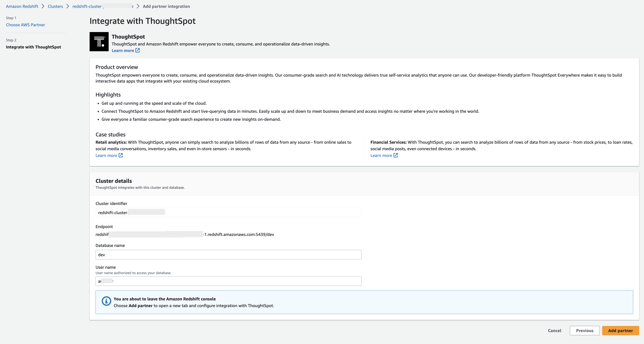This screenshot has height=344, width=644.
Task: Open external link icon beside ThoughtSpot Learn more
Action: 138,51
